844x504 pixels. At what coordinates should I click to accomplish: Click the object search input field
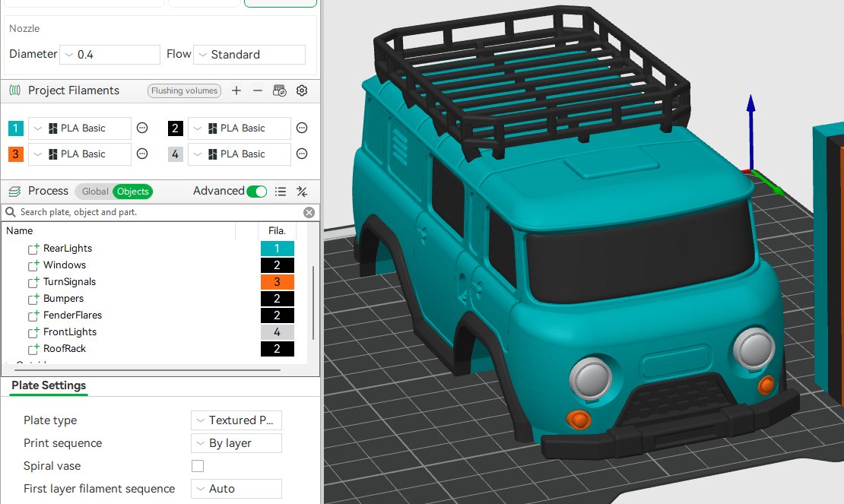(x=159, y=212)
